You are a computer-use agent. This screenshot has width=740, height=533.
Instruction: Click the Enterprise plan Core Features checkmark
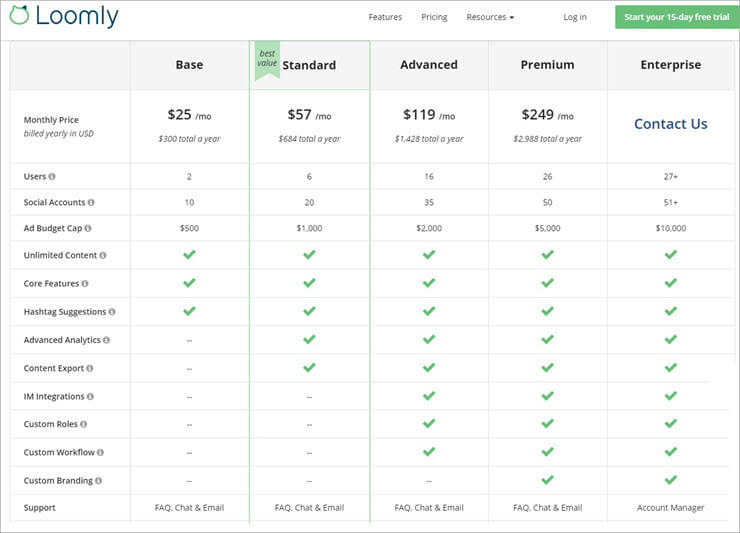click(x=671, y=283)
